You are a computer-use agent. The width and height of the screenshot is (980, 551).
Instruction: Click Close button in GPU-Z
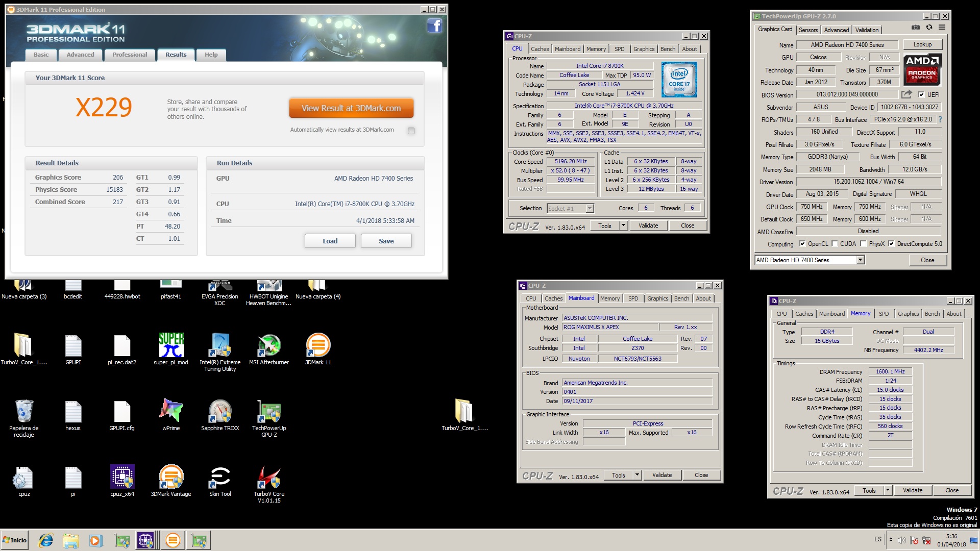[927, 260]
